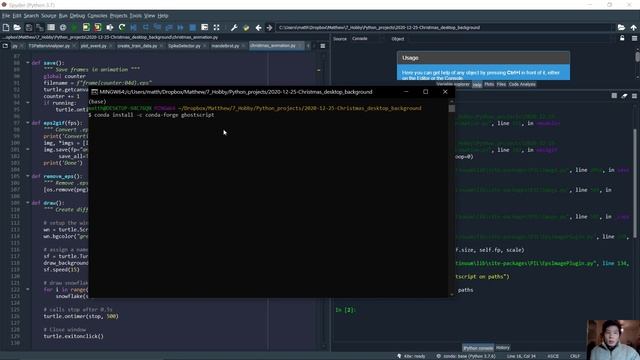640x360 pixels.
Task: Click the In [2] console input prompt
Action: tap(345, 310)
